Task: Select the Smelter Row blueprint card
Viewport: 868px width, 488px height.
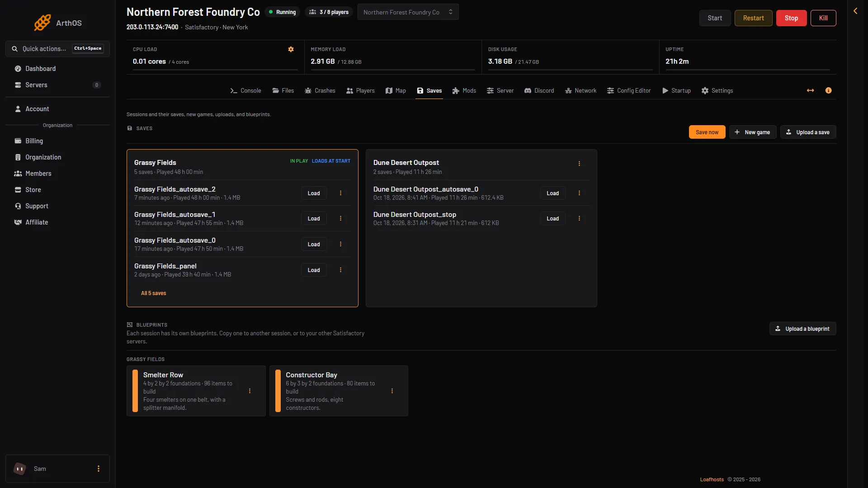Action: click(196, 391)
